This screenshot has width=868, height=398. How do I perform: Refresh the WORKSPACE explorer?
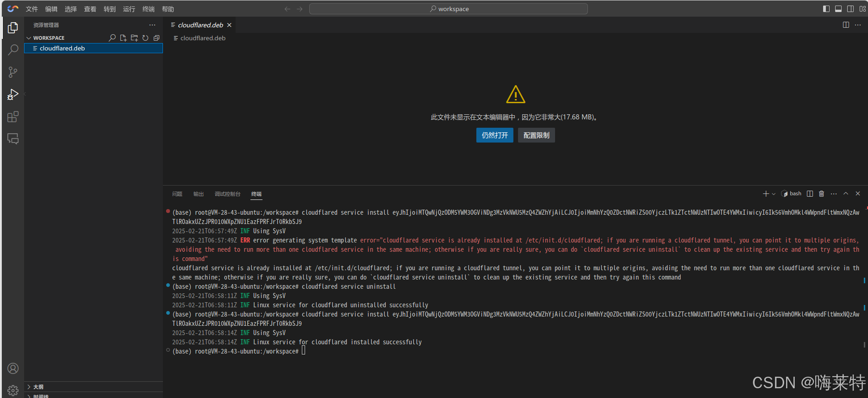(x=145, y=38)
